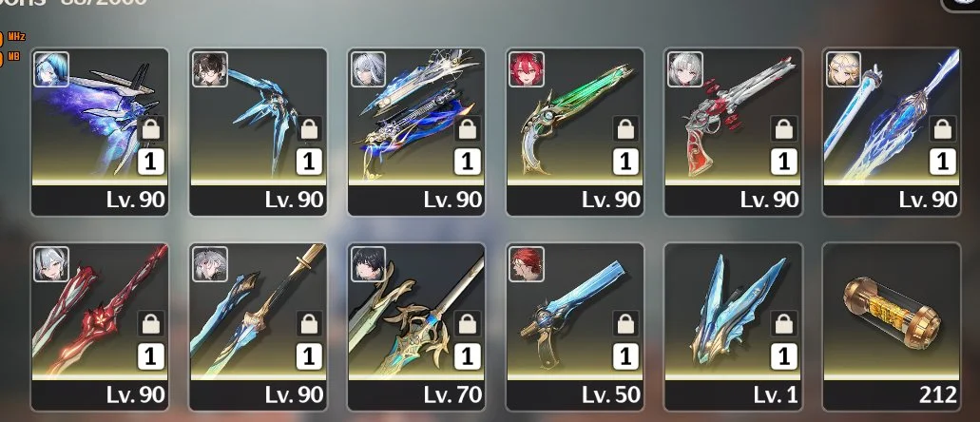980x422 pixels.
Task: Click the red-haired side-profile portrait on Lv. 50 card
Action: point(527,264)
